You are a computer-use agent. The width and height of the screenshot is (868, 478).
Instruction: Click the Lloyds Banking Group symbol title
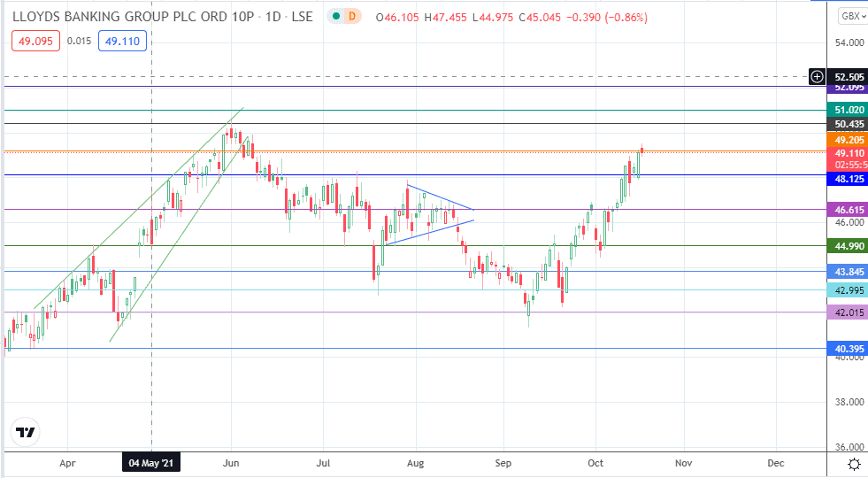tap(162, 17)
